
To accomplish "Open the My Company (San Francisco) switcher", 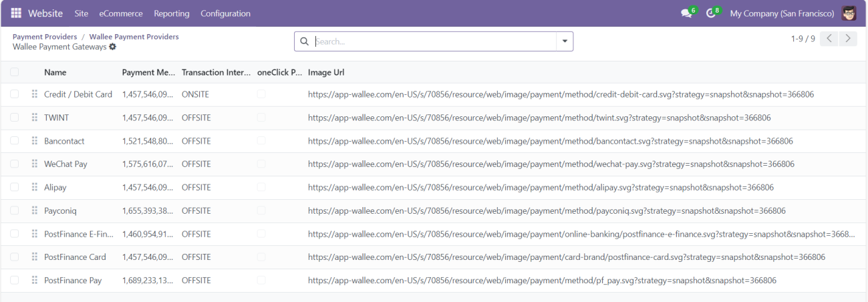I will [782, 13].
